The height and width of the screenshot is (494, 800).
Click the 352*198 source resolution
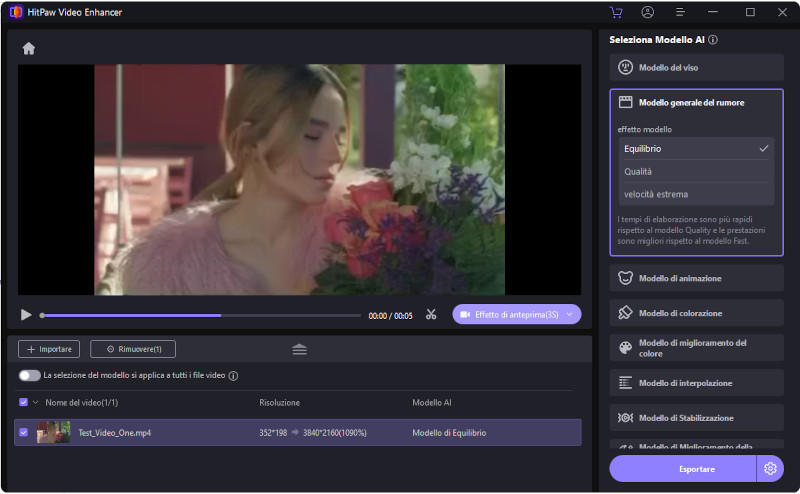(x=273, y=433)
